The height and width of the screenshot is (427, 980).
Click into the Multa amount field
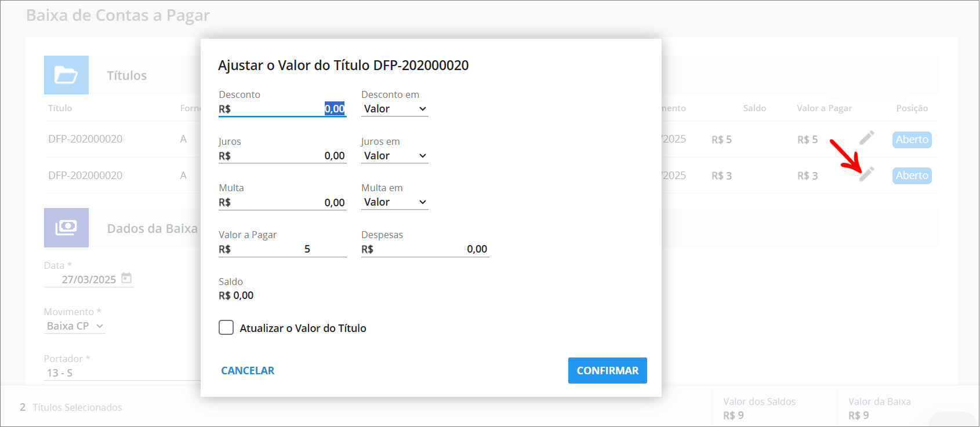[282, 202]
